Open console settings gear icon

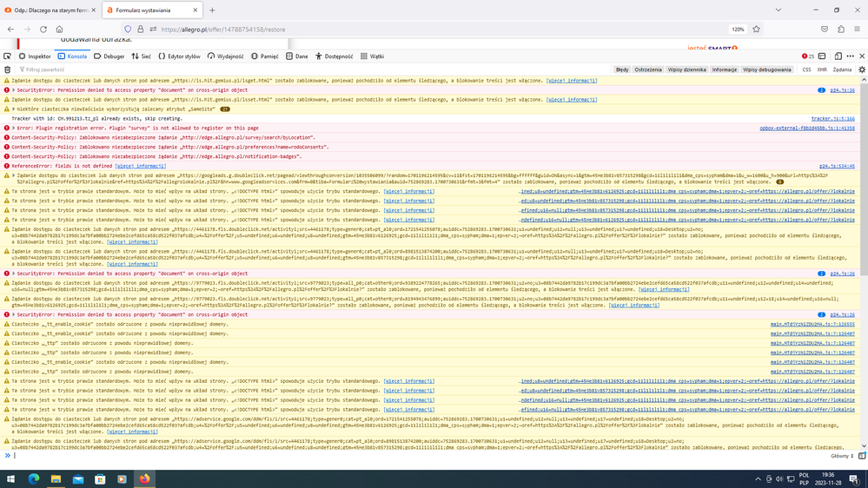860,69
